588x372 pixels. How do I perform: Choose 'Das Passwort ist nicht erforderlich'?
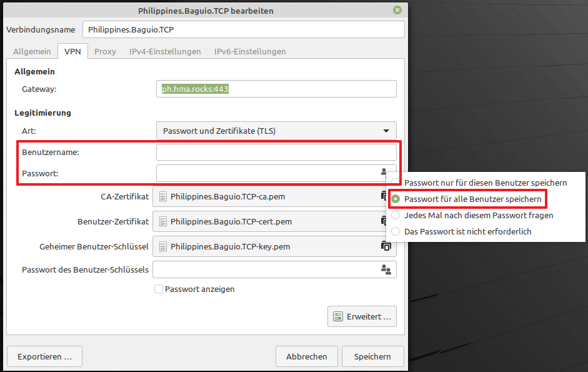click(461, 231)
